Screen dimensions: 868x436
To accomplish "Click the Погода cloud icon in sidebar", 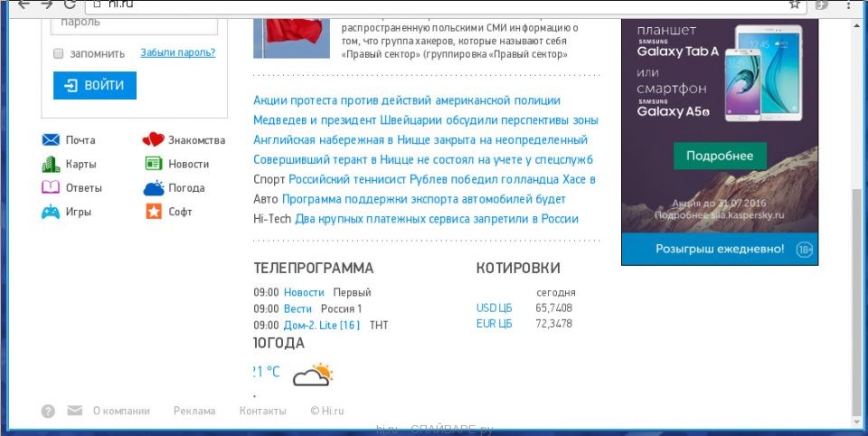I will pyautogui.click(x=153, y=188).
